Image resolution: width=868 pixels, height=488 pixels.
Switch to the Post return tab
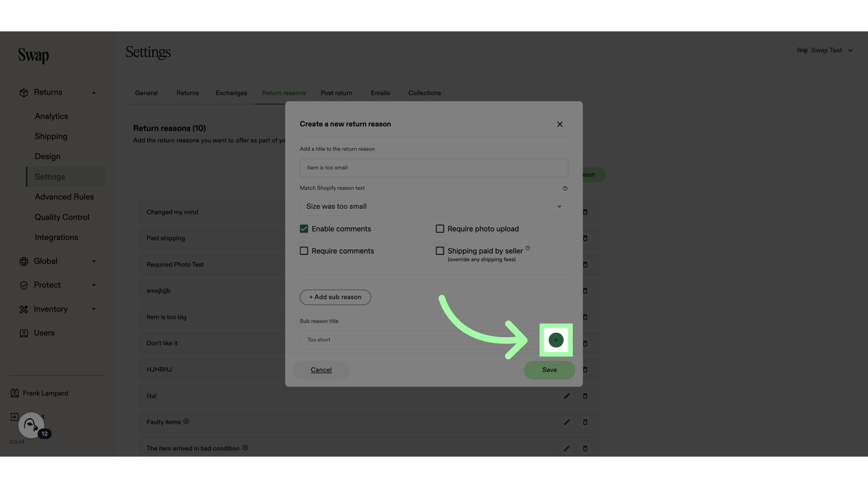(336, 93)
